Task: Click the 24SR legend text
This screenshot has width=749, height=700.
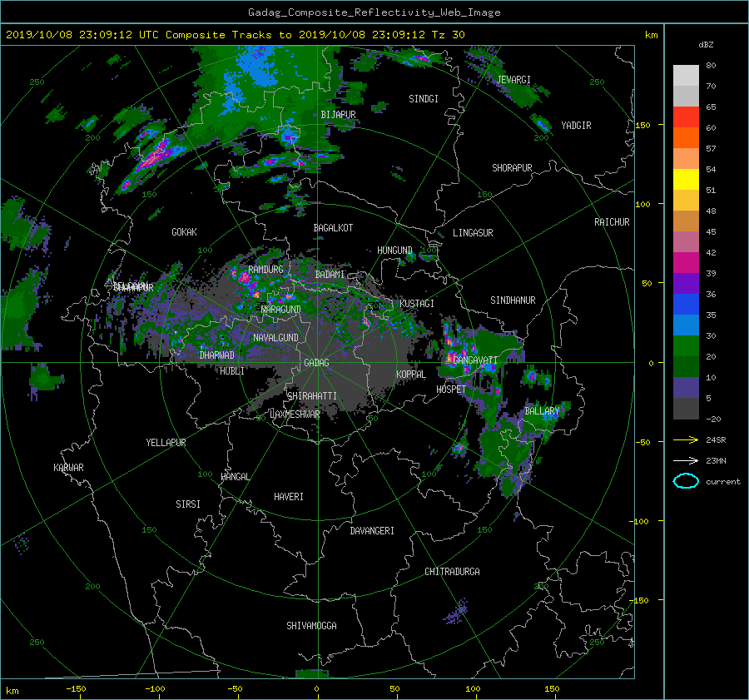Action: [716, 439]
